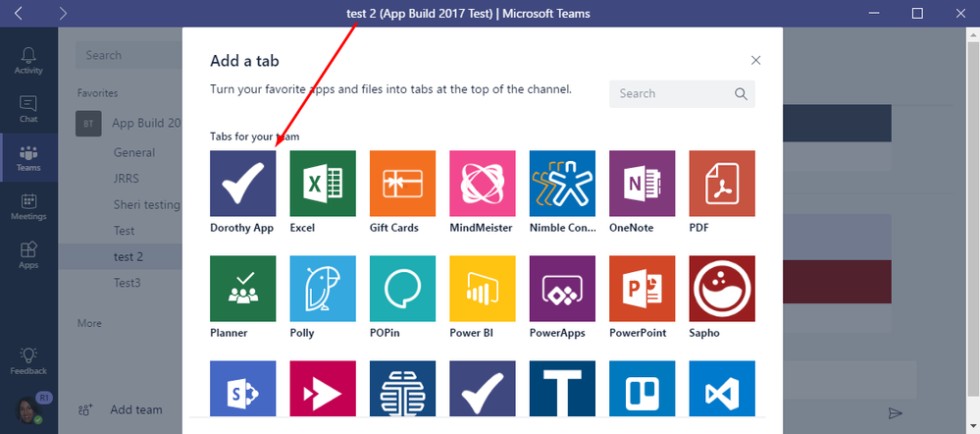980x434 pixels.
Task: Go back with the title bar arrow
Action: click(18, 13)
